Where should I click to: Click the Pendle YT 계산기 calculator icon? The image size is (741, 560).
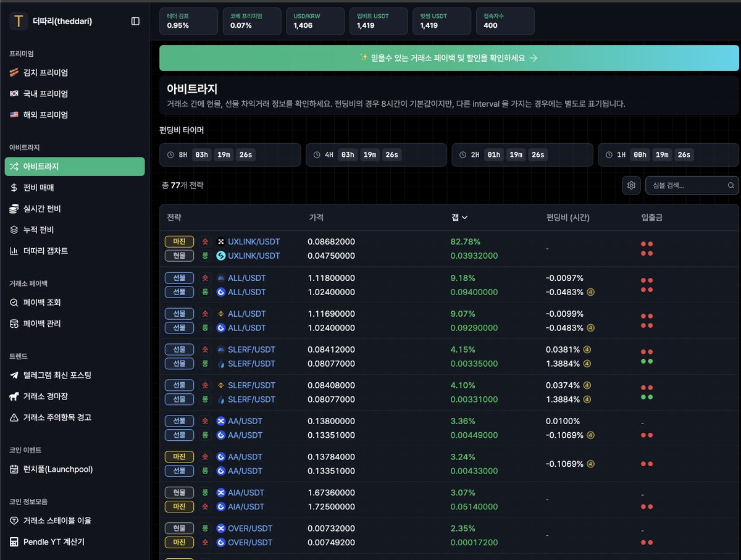[x=14, y=542]
